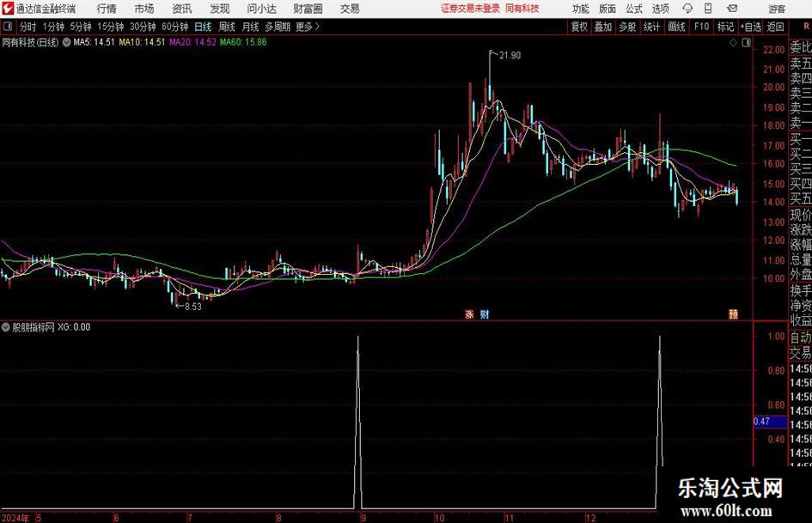Open the 问小达 menu
Screen dimensions: 812x523
coord(261,9)
